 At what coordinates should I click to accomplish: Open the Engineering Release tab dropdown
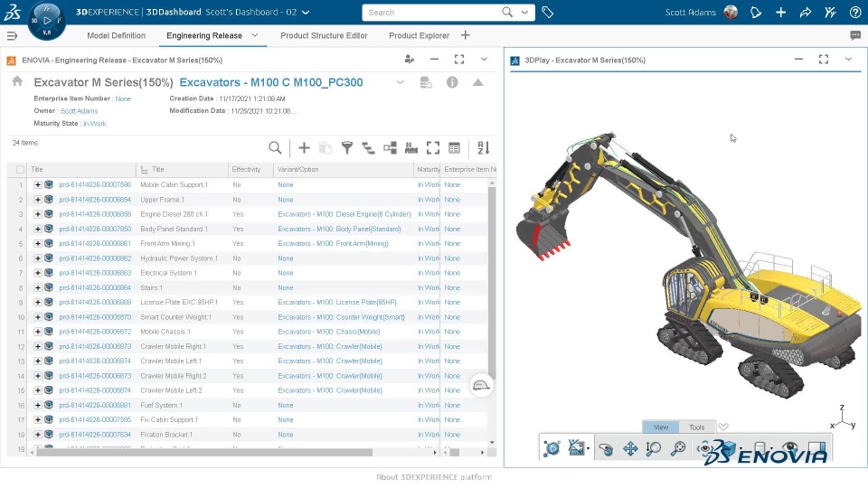pyautogui.click(x=255, y=35)
